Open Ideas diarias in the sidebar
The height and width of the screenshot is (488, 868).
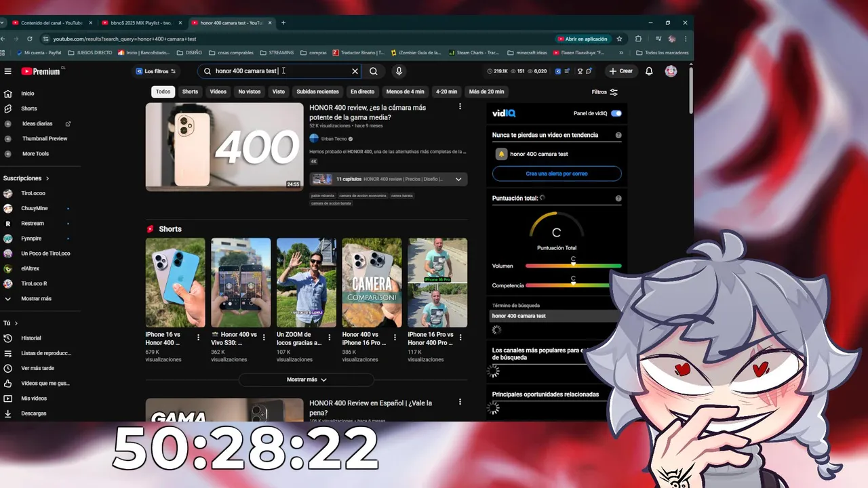[37, 124]
